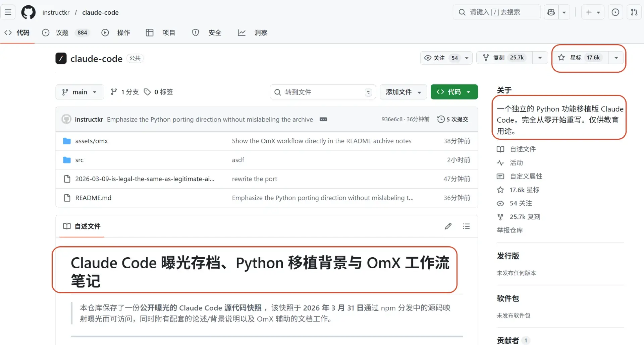Open the pull requests icon in header
Image resolution: width=644 pixels, height=345 pixels.
click(x=634, y=12)
